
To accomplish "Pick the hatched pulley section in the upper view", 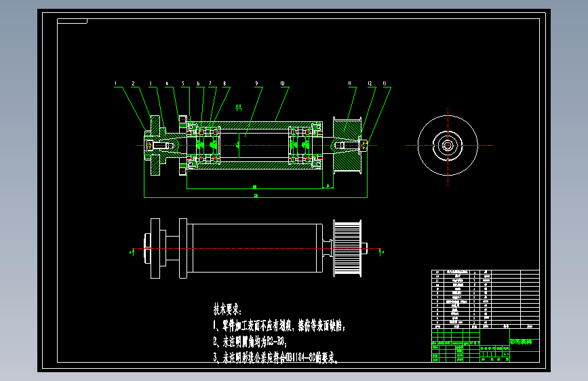I will 347,146.
